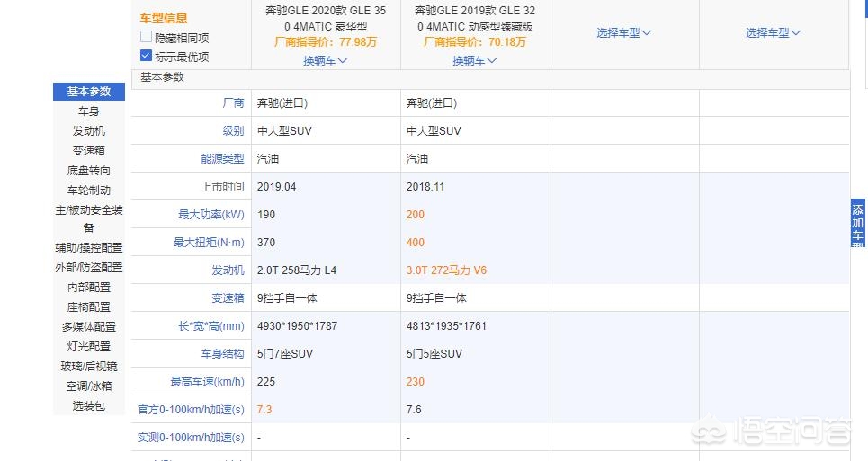Viewport: 868px width, 461px height.
Task: Click the 上市时间 row label
Action: 222,187
